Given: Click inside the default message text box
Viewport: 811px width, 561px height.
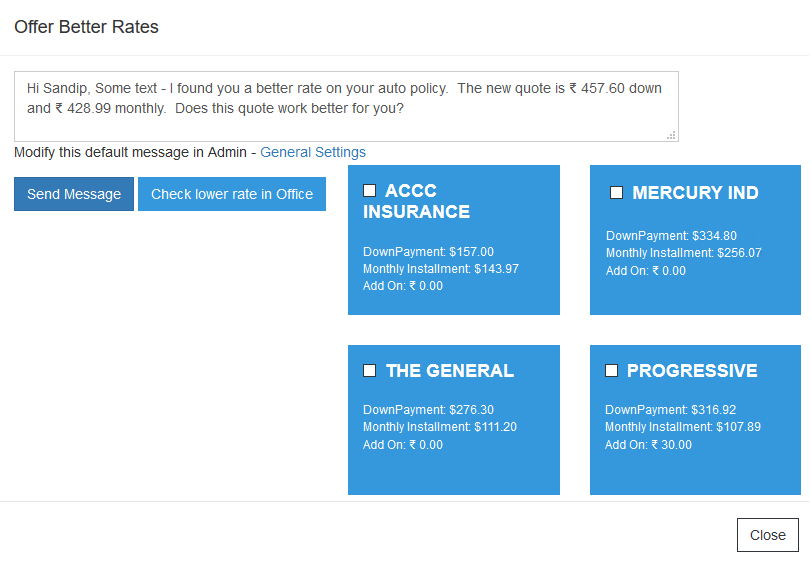Looking at the screenshot, I should [345, 106].
